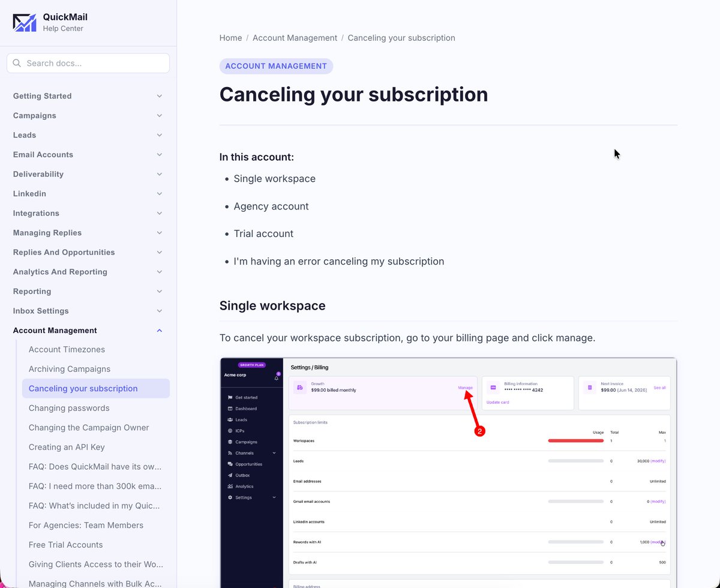Expand the Inbox Settings section chevron

pos(159,311)
